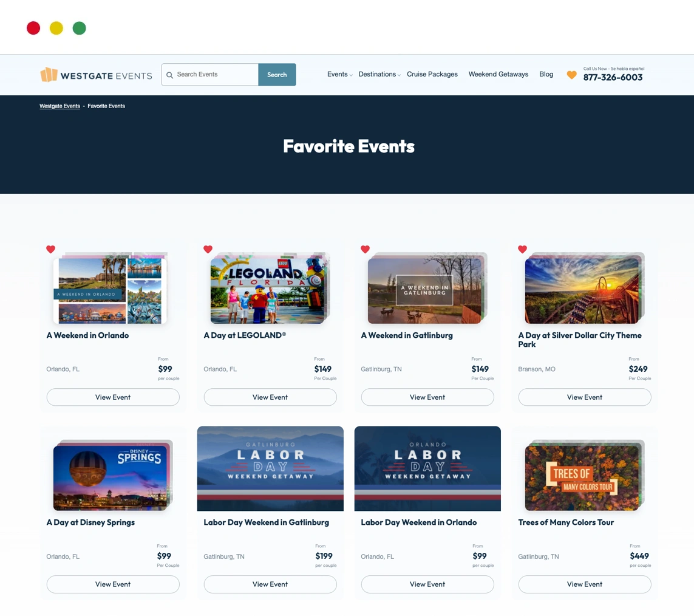
Task: Click the Trees of Many Colors Tour title
Action: click(566, 522)
